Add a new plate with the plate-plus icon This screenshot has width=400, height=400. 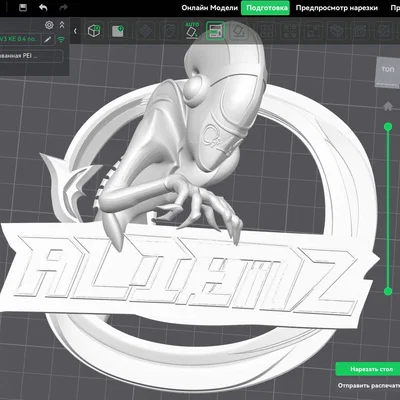[x=118, y=31]
